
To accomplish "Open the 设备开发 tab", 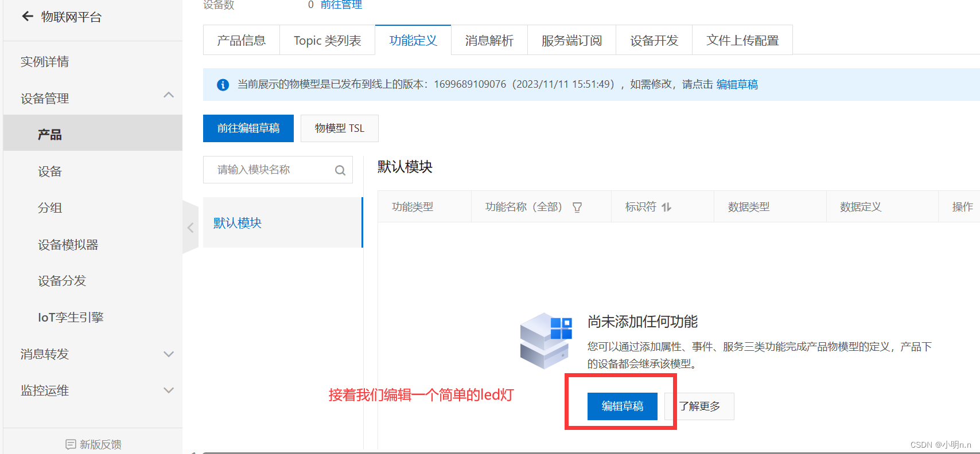I will 654,40.
